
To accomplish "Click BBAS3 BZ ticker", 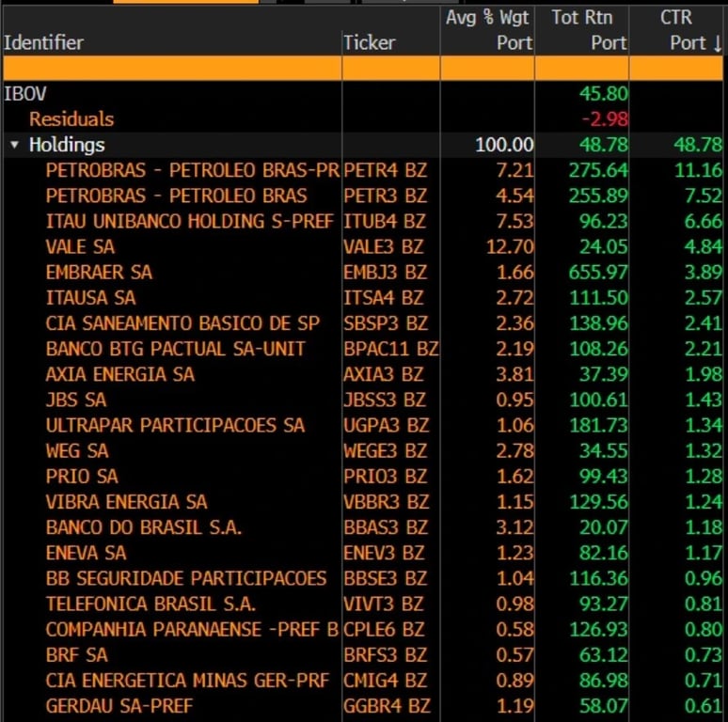I will (385, 527).
